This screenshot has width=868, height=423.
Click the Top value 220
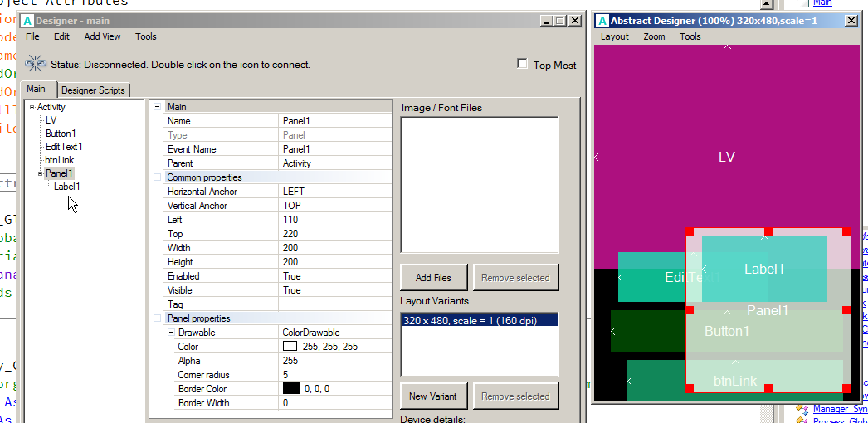tap(334, 234)
